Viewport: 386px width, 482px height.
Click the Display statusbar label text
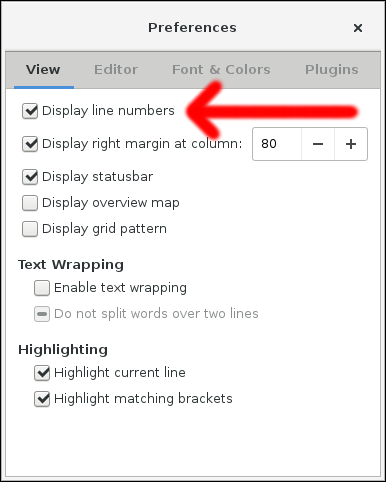pyautogui.click(x=98, y=177)
